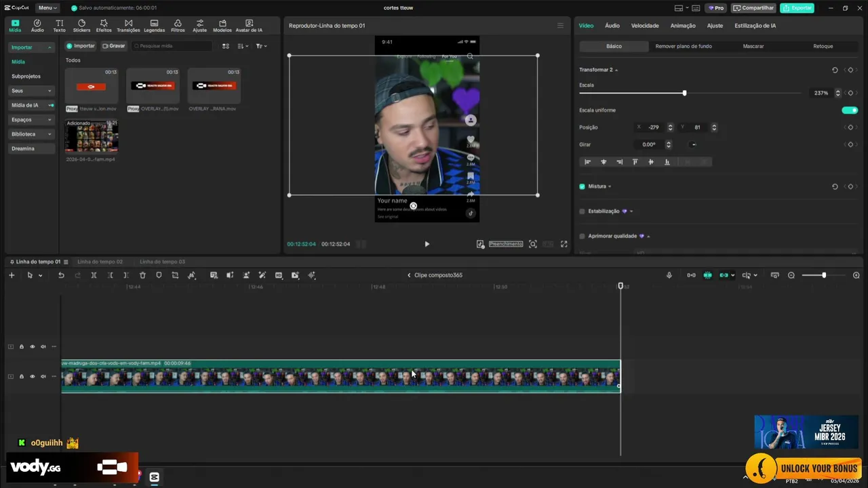
Task: Expand the Espaços sidebar section
Action: coord(49,119)
